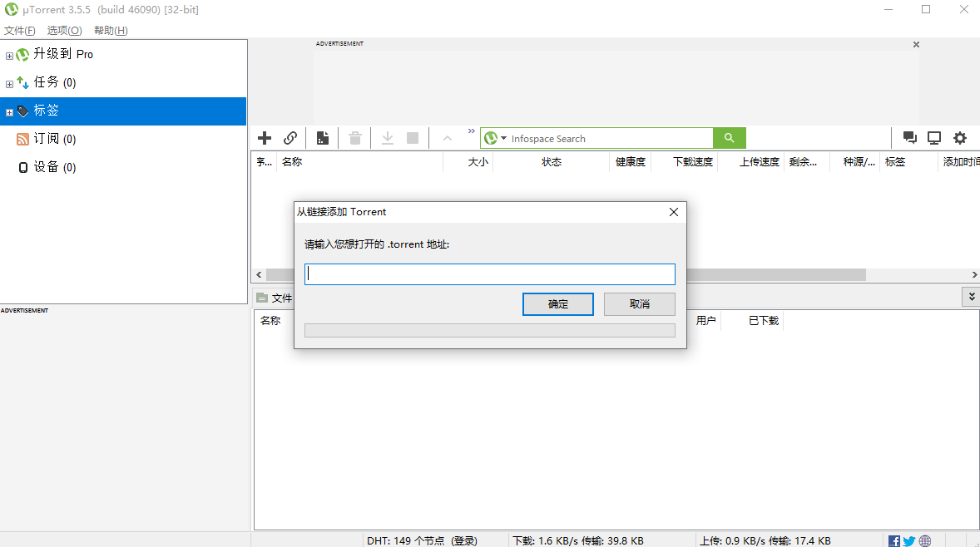Confirm the dialog with 确定
Image resolution: width=980 pixels, height=547 pixels.
tap(557, 303)
